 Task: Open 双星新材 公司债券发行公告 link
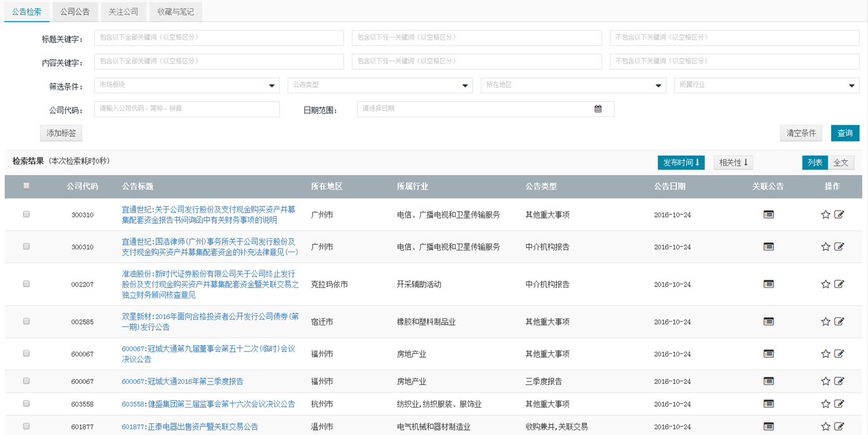[x=210, y=322]
